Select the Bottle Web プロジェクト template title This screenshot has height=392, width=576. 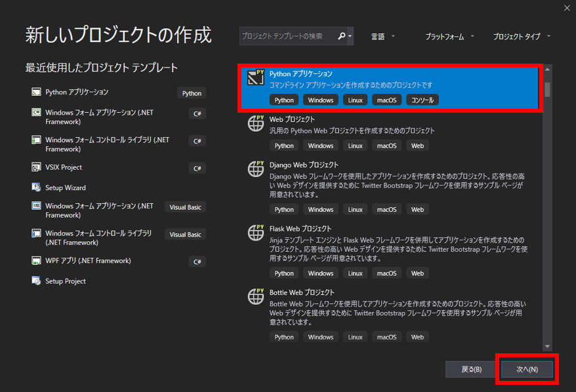(x=302, y=292)
